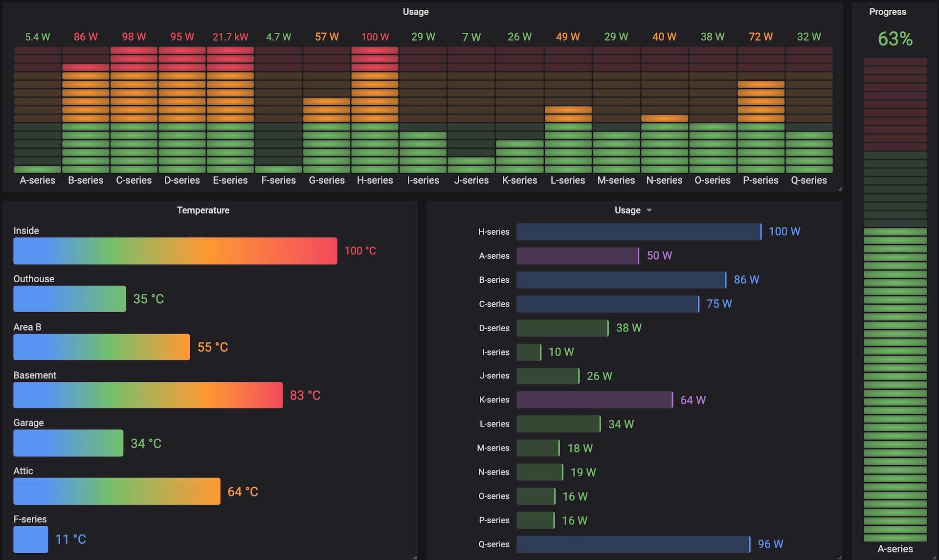The width and height of the screenshot is (939, 560).
Task: Click the Outhouse 35 °C gauge
Action: point(69,299)
